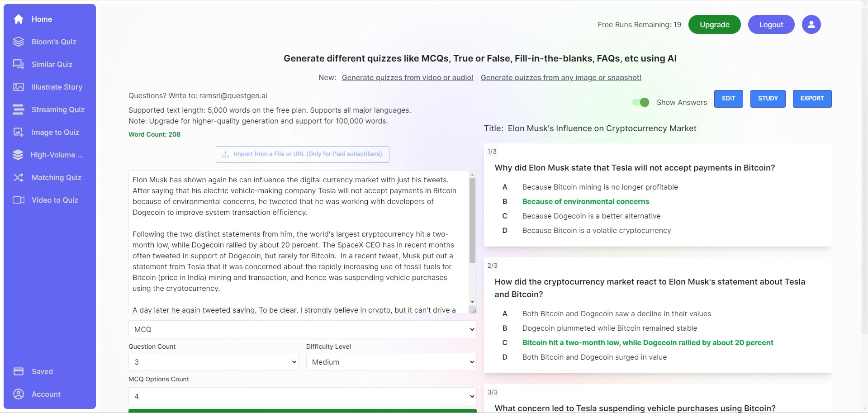
Task: Select answer 'Because Dogecoin is a better alternative'
Action: pos(591,216)
